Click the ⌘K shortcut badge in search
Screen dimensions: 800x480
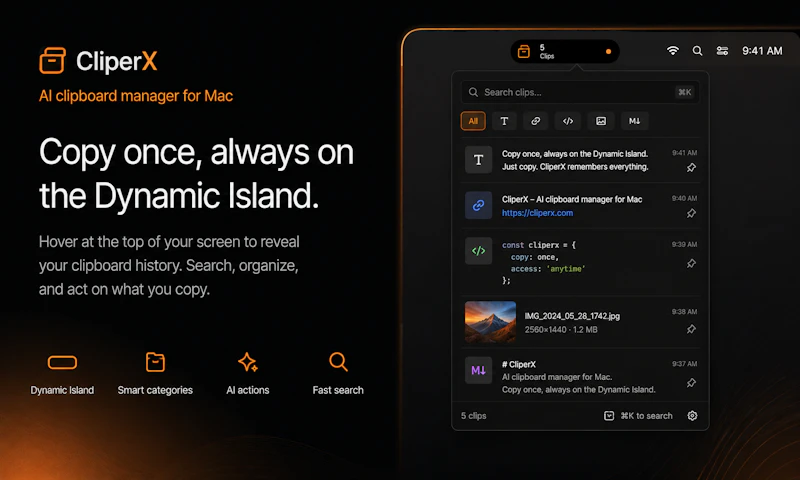685,92
